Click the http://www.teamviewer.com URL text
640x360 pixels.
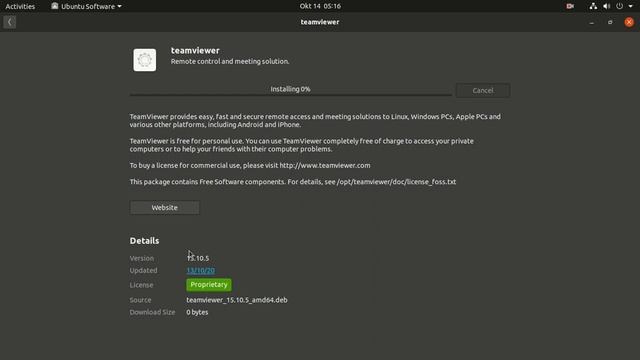325,165
